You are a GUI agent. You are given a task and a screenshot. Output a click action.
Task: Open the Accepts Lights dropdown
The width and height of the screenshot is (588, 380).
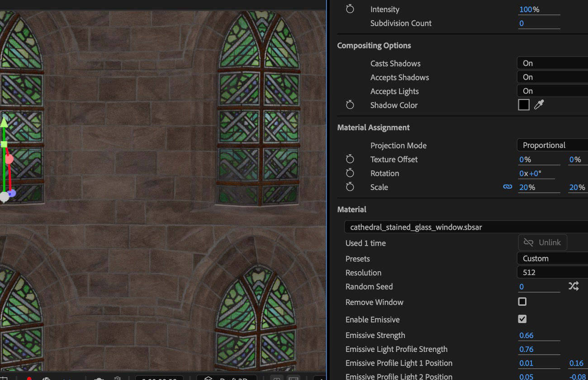coord(552,91)
